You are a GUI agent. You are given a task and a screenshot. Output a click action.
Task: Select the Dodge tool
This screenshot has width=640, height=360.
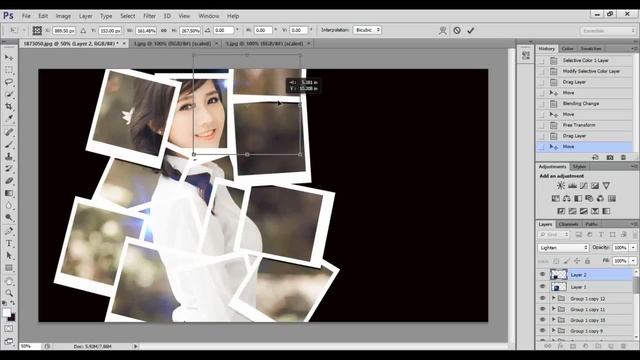9,218
